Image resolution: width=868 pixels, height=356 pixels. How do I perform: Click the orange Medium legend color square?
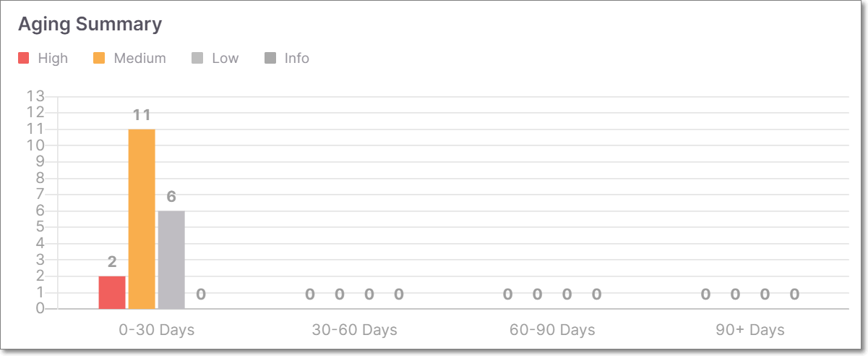(99, 59)
